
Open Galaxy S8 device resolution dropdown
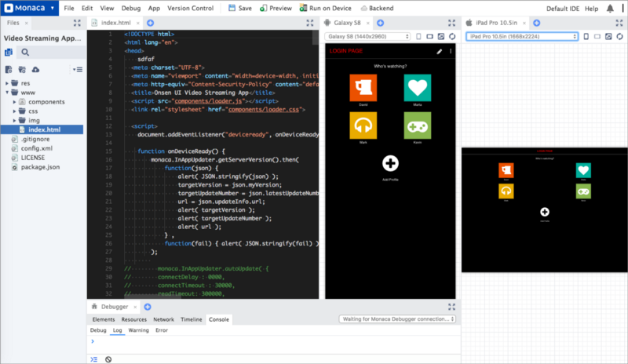click(x=368, y=36)
